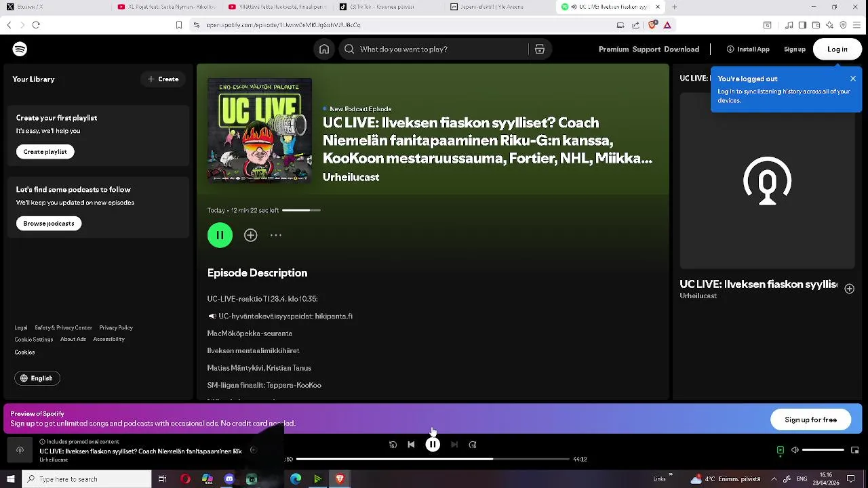Open the Support link

pyautogui.click(x=646, y=49)
